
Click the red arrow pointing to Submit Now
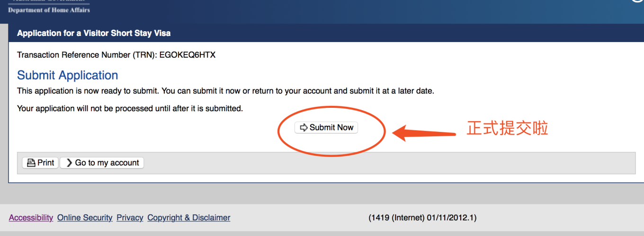pyautogui.click(x=424, y=132)
